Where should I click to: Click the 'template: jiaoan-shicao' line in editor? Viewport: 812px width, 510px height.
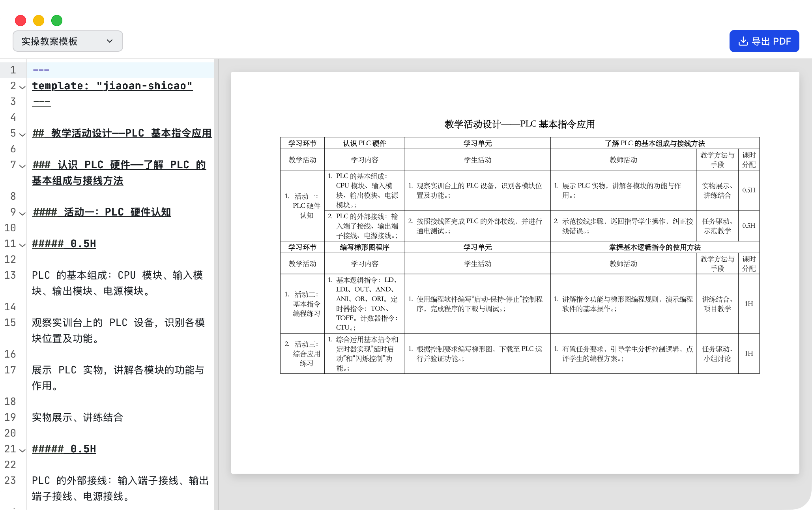(x=112, y=86)
